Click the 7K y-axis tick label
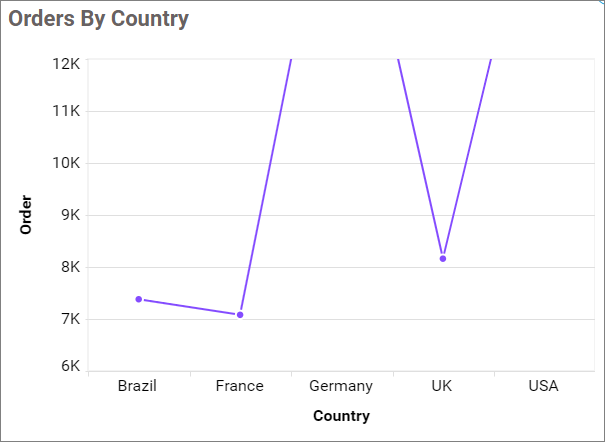 click(69, 319)
